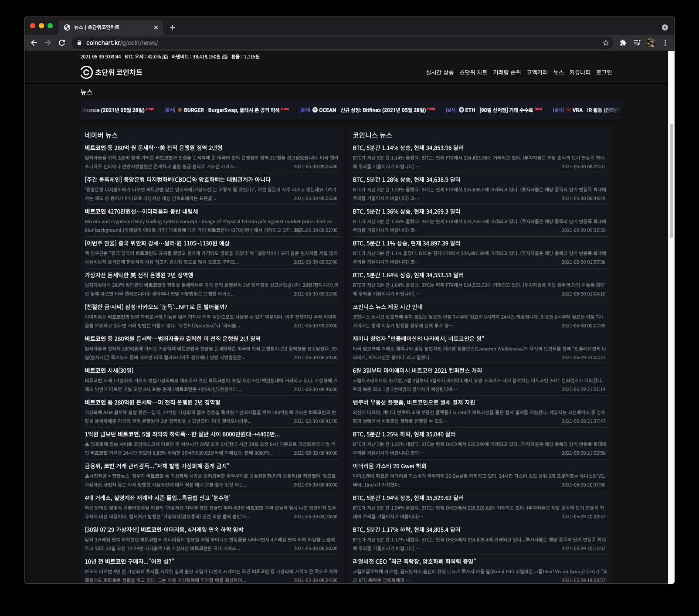Image resolution: width=699 pixels, height=616 pixels.
Task: Expand the tab search dropdown arrow
Action: (665, 27)
